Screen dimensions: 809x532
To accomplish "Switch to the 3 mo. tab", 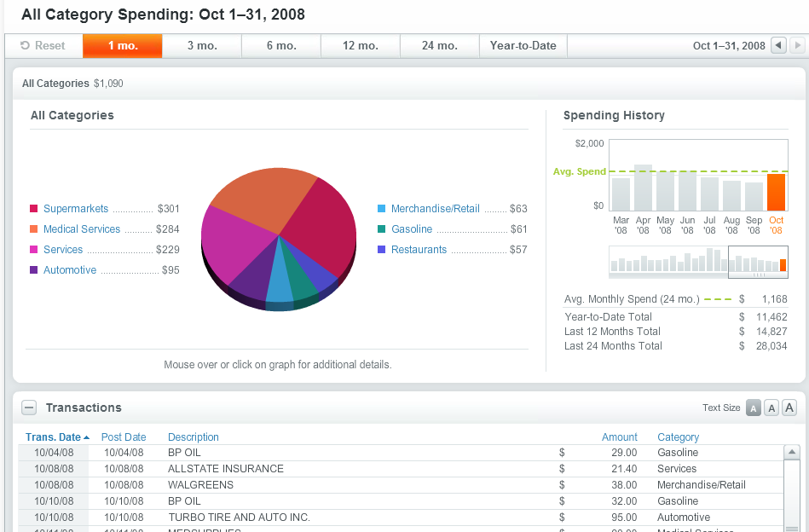I will point(202,46).
